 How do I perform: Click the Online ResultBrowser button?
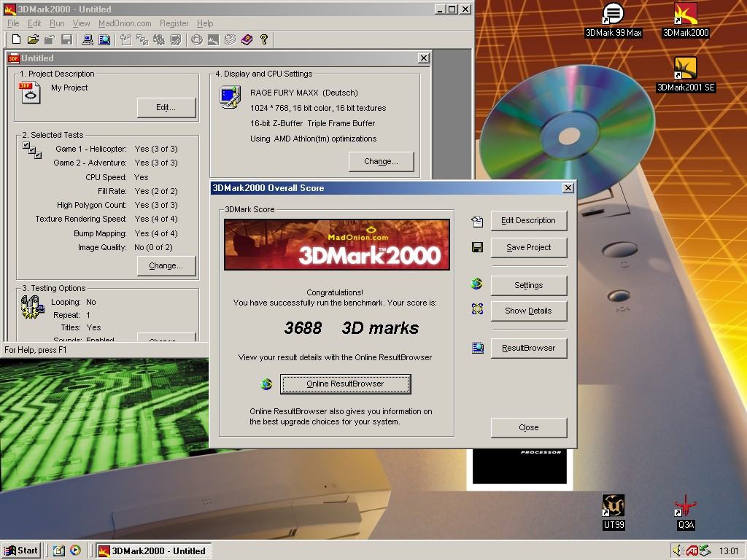click(345, 384)
